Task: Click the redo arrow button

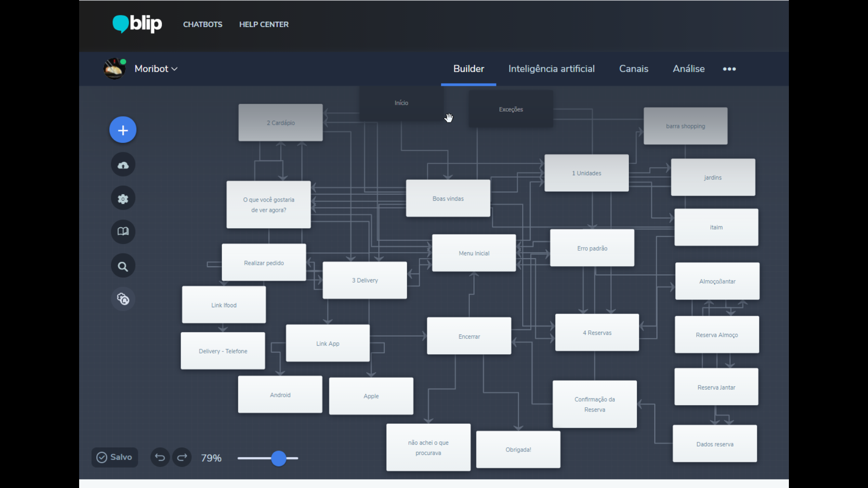Action: click(182, 457)
